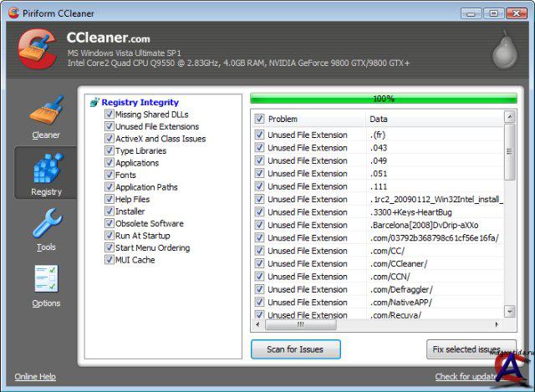
Task: Uncheck the .com/Defraggler/ row checkbox
Action: [259, 289]
